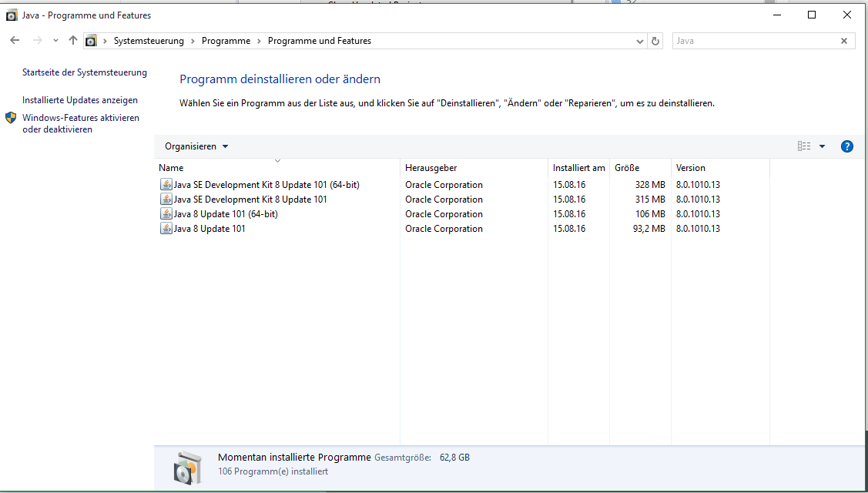Screen dimensions: 868x493
Task: Click the window icon in the title bar
Action: (x=11, y=15)
